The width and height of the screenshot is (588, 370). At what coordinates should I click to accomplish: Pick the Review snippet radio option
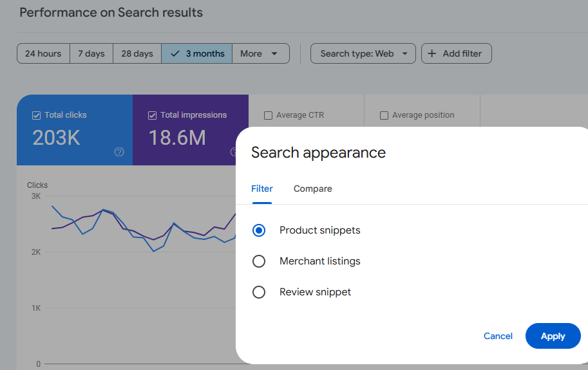click(x=259, y=292)
